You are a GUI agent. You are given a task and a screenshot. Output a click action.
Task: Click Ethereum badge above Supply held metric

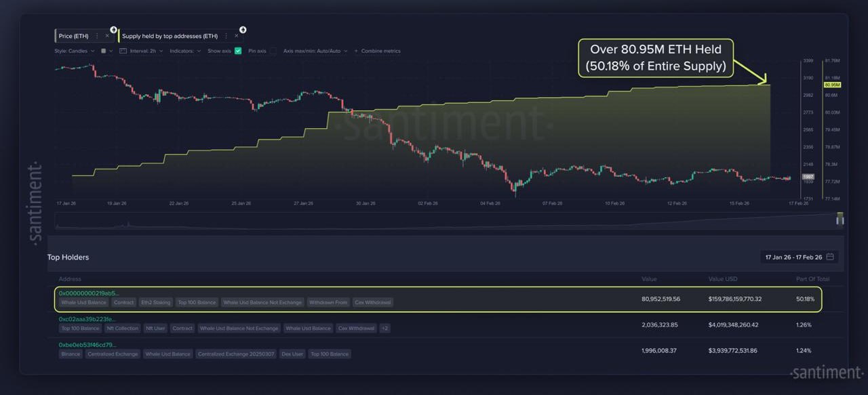[x=243, y=29]
